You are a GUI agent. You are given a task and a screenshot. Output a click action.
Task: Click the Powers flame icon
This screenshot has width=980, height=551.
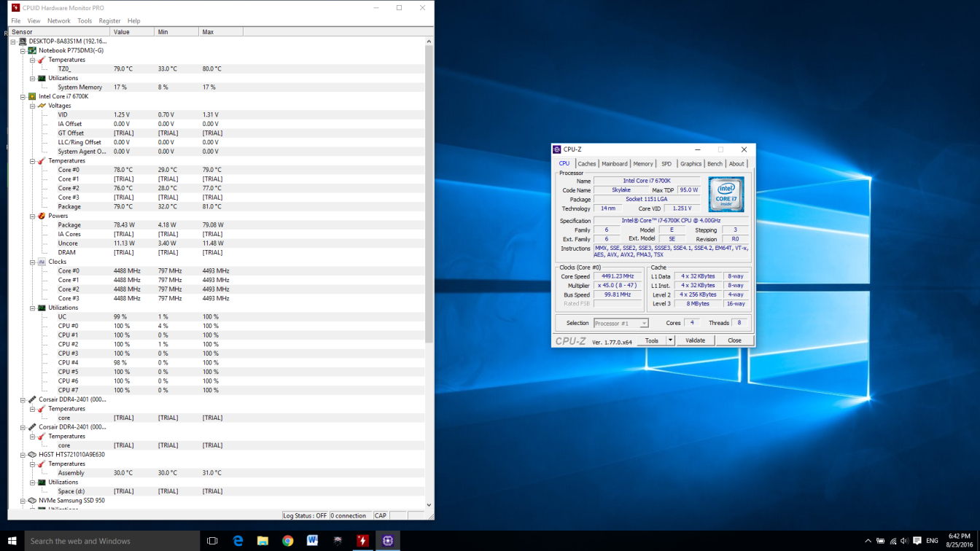(x=42, y=216)
